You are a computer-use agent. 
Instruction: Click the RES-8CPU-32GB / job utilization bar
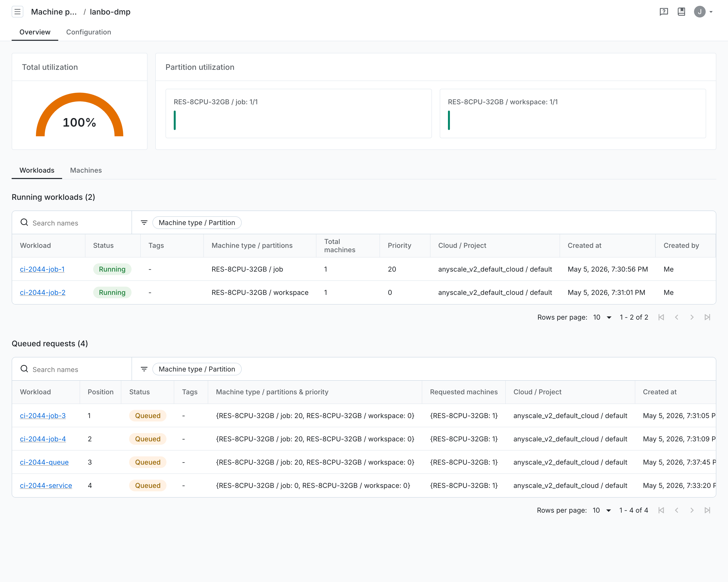click(x=174, y=121)
